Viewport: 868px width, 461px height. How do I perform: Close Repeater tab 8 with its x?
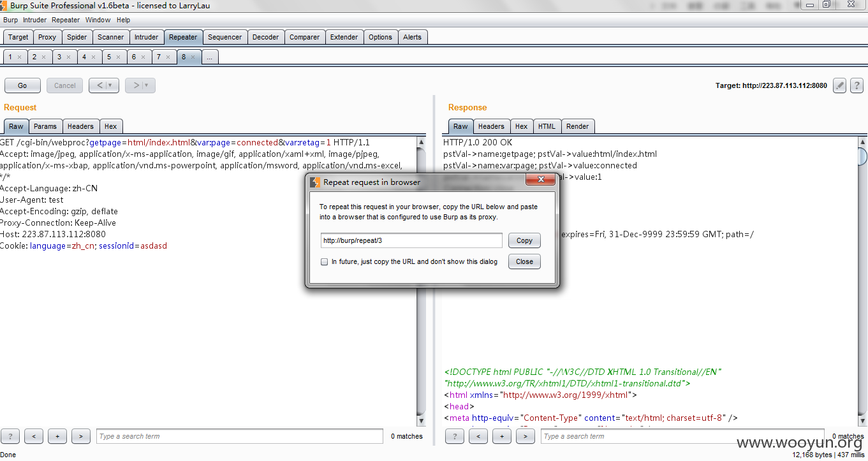[x=193, y=57]
